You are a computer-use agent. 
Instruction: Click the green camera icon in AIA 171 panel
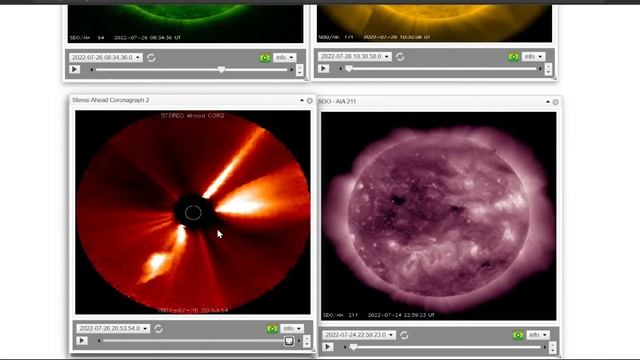pyautogui.click(x=513, y=56)
